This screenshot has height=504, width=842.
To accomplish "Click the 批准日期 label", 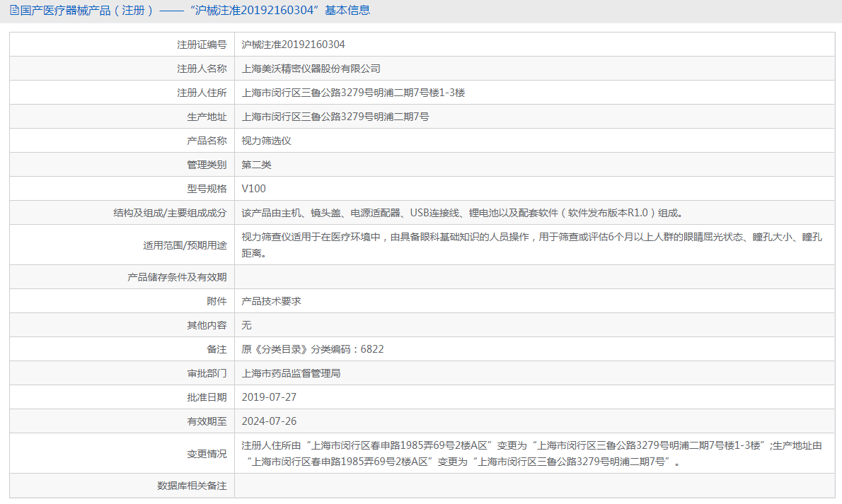I will pyautogui.click(x=207, y=397).
